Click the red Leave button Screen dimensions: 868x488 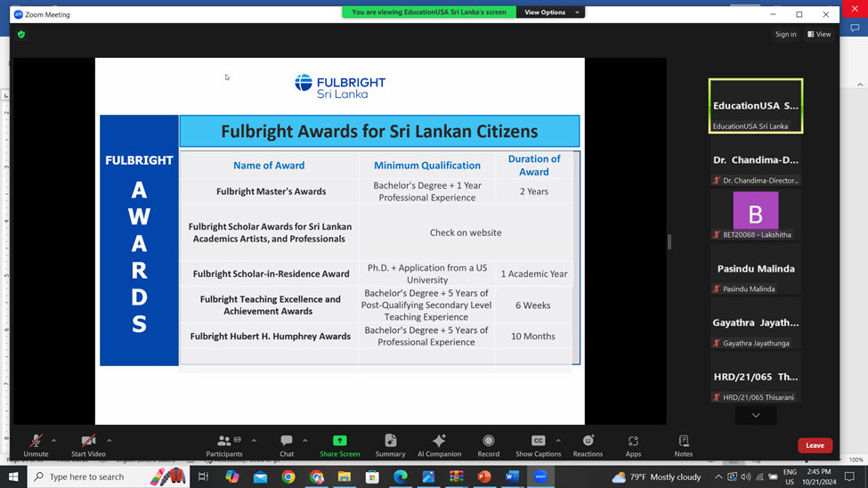pyautogui.click(x=815, y=445)
